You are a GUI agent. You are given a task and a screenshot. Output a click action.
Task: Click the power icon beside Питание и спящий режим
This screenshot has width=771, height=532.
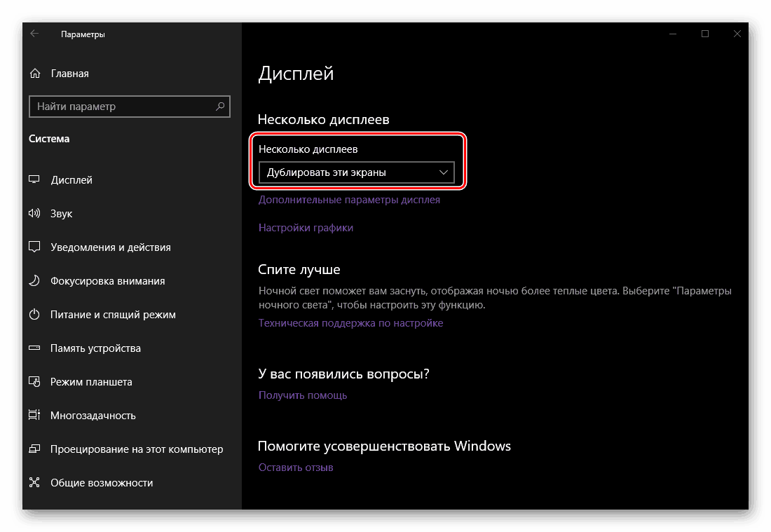pos(34,314)
